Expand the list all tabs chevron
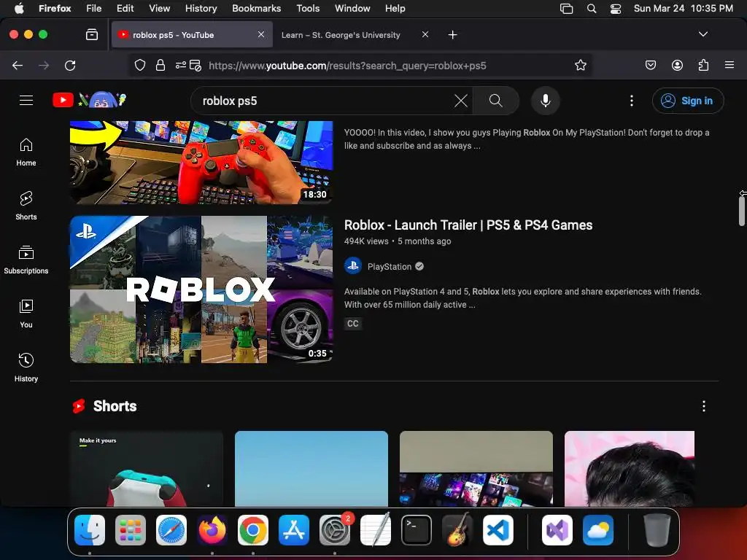747x560 pixels. click(x=703, y=34)
